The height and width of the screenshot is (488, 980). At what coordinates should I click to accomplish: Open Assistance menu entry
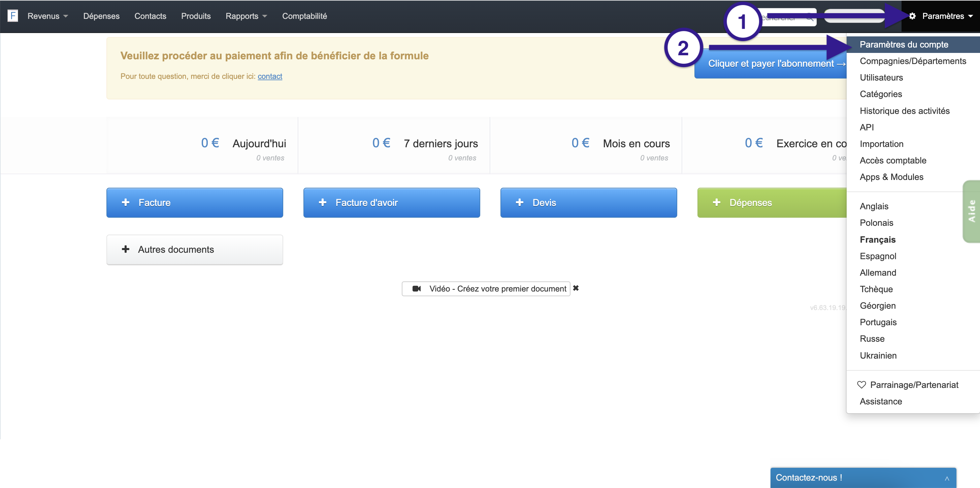point(913,402)
